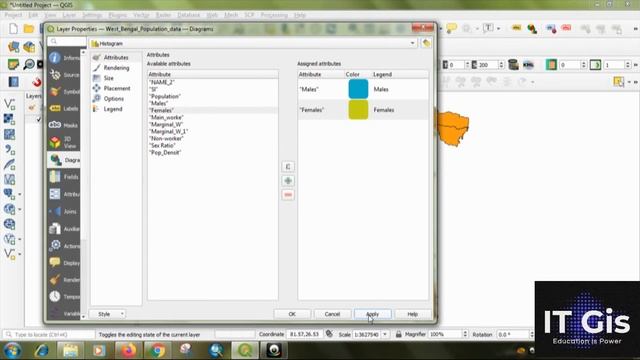This screenshot has height=360, width=640.
Task: Change the yellow Females color swatch
Action: pyautogui.click(x=358, y=110)
